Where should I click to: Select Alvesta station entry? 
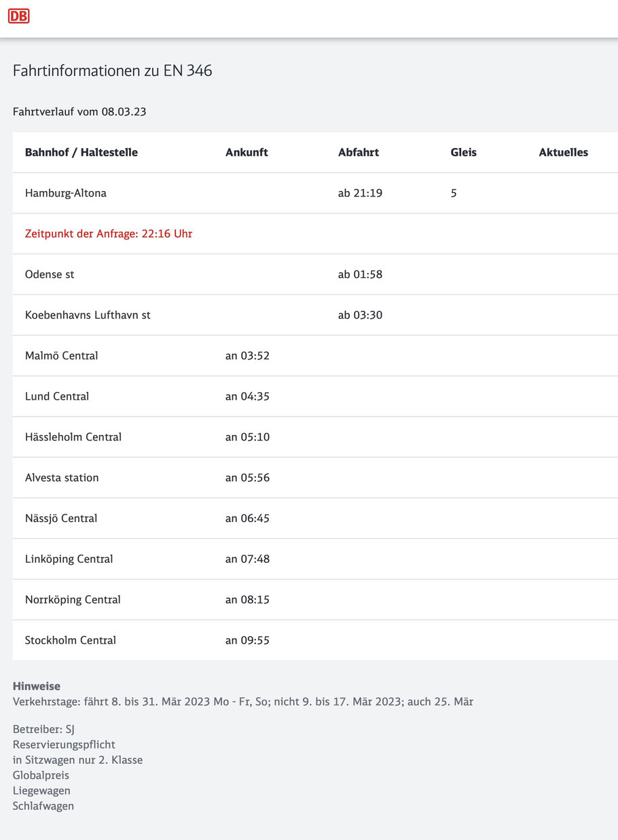click(62, 478)
